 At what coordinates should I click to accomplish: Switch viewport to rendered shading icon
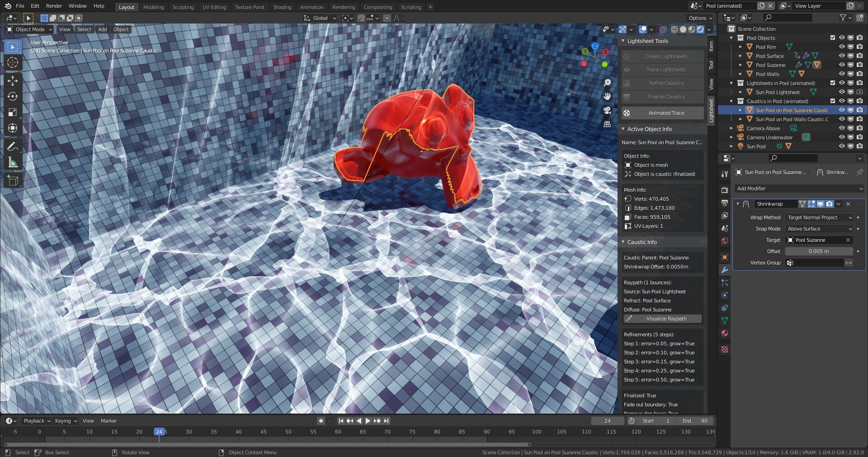click(x=700, y=29)
